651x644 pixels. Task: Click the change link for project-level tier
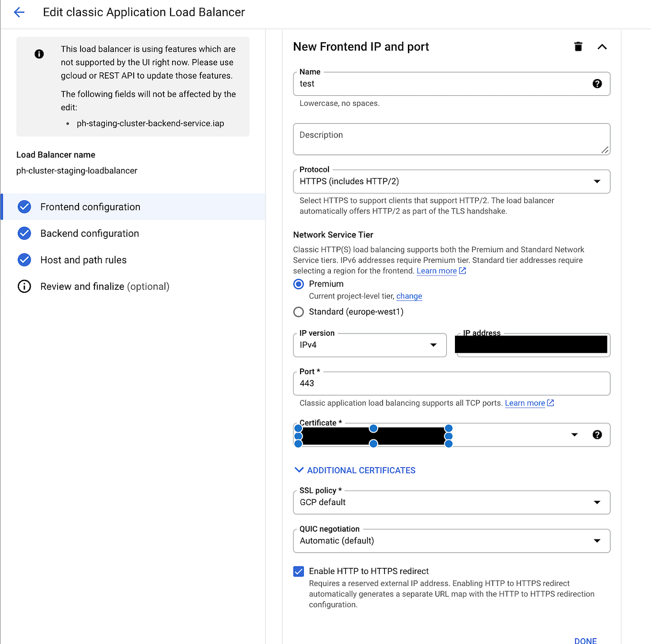(x=409, y=296)
